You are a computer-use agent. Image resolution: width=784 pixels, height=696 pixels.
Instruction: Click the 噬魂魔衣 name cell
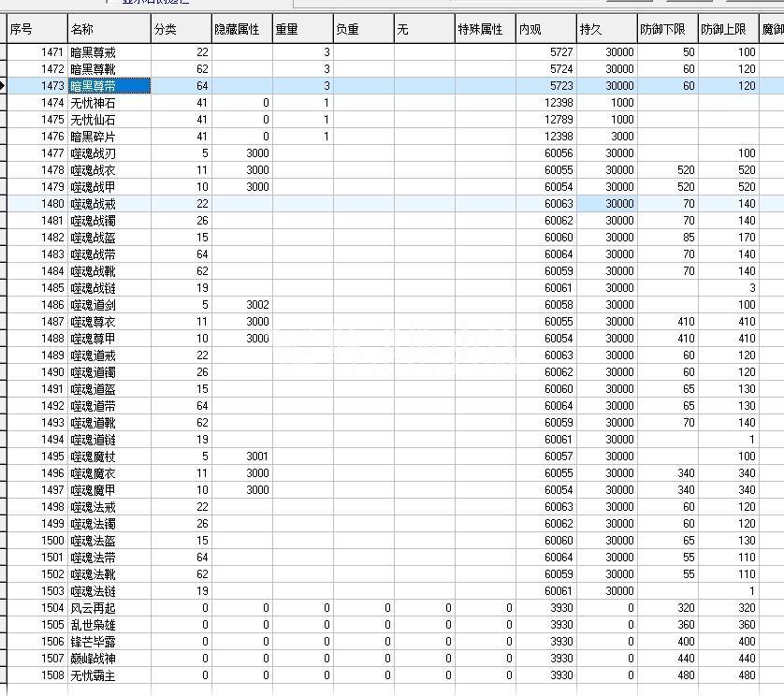(x=109, y=473)
